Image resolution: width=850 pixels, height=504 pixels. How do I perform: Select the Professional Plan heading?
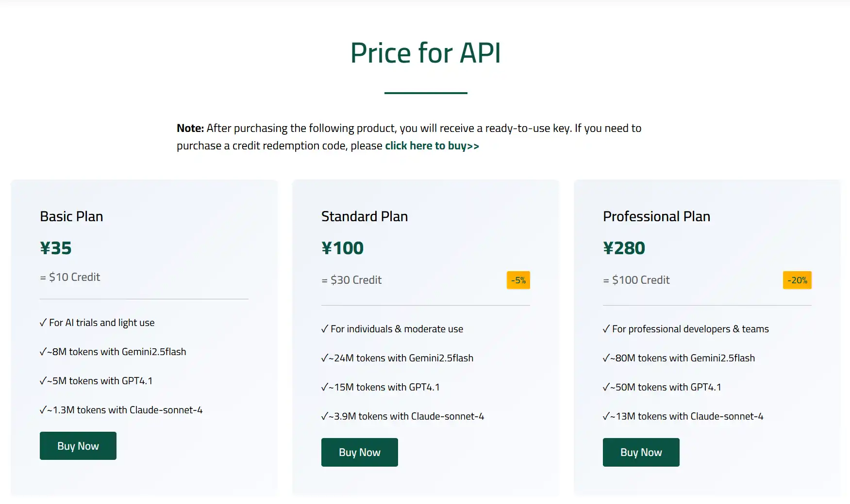point(656,216)
